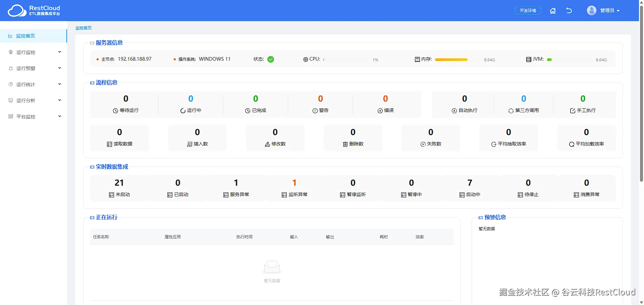Image resolution: width=644 pixels, height=305 pixels.
Task: Open the 管理员 account dropdown
Action: [x=608, y=10]
